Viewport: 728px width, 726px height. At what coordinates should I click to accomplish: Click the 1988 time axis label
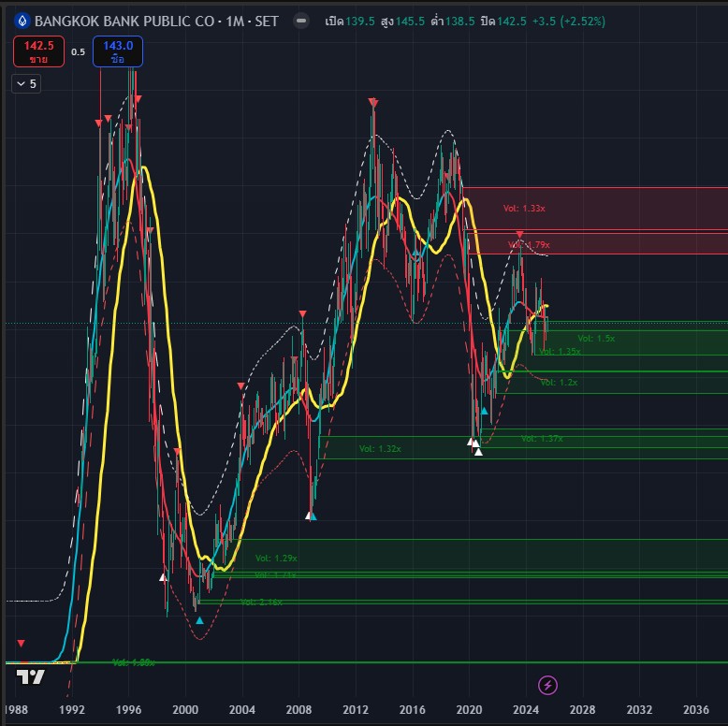(x=16, y=710)
